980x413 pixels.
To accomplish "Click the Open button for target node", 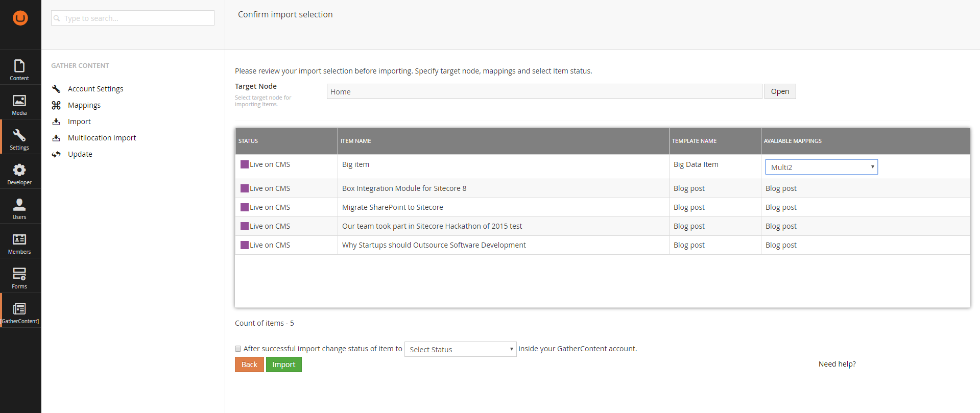I will [x=780, y=91].
